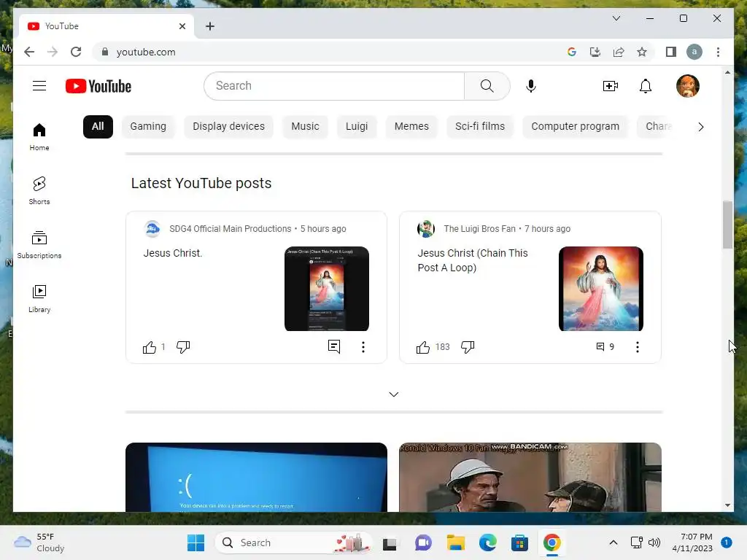The width and height of the screenshot is (747, 560).
Task: Select the Sci-fi films chip
Action: 480,127
